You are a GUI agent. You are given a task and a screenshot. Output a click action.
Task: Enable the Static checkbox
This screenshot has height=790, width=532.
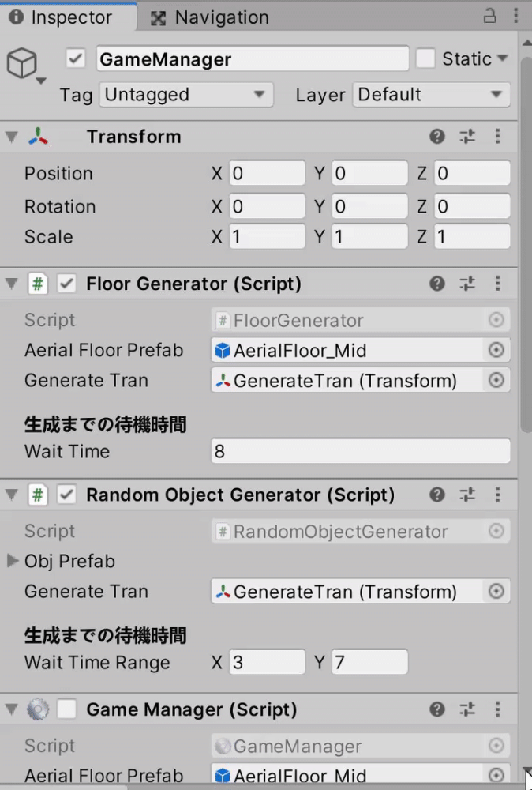pyautogui.click(x=425, y=58)
